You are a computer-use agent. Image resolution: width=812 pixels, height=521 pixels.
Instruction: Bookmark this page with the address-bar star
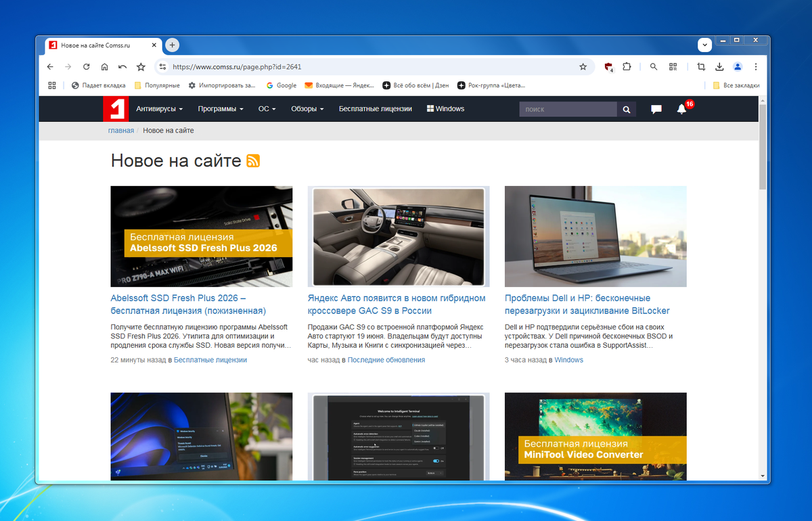583,67
